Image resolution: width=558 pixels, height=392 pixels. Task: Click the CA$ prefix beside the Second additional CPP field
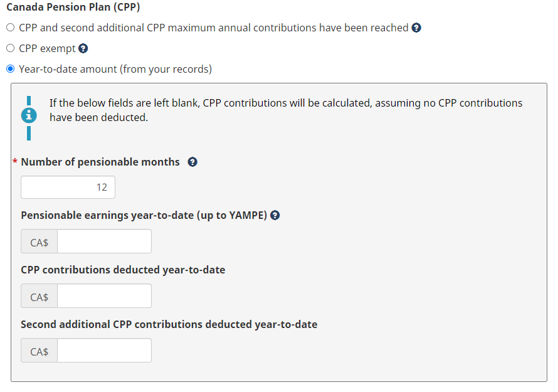(x=39, y=351)
